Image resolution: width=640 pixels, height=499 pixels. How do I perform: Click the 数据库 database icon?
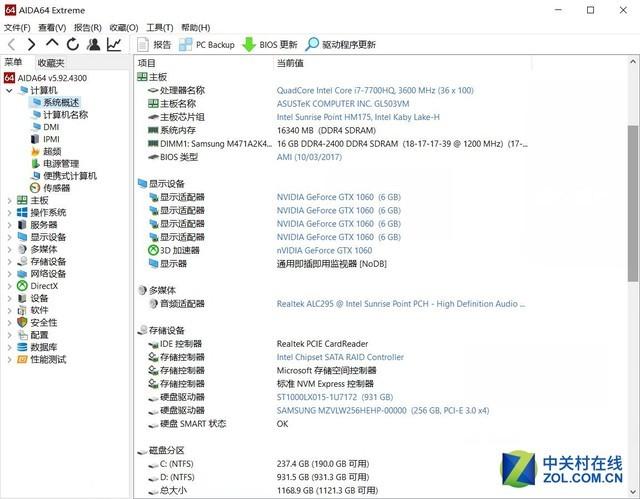pyautogui.click(x=22, y=347)
